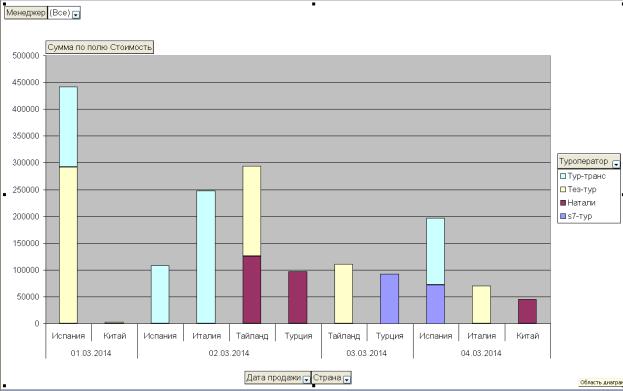
Task: Select the Тез-тур legend color swatch
Action: (563, 189)
